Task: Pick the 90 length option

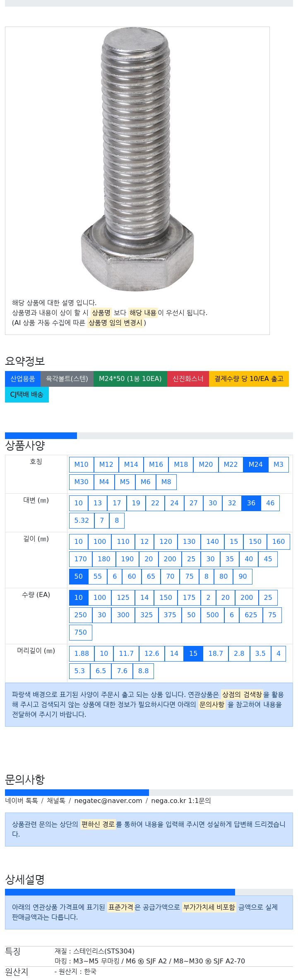Action: coord(243,576)
